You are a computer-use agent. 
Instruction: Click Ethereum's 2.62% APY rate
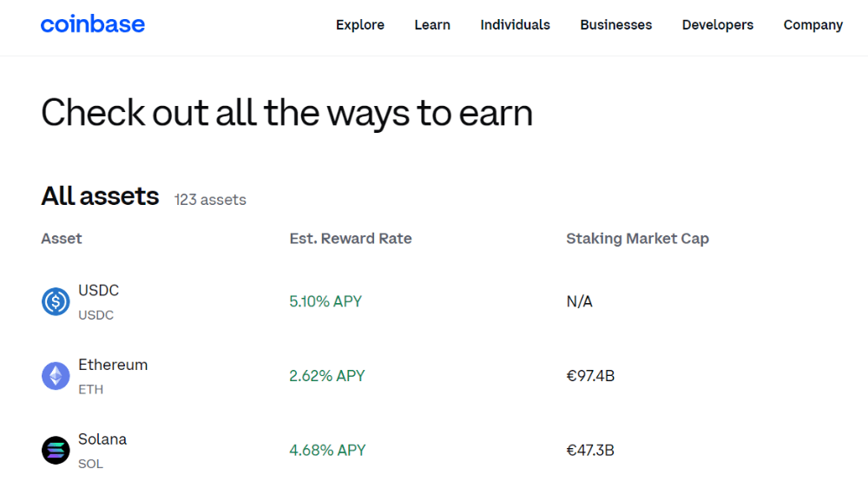click(326, 376)
